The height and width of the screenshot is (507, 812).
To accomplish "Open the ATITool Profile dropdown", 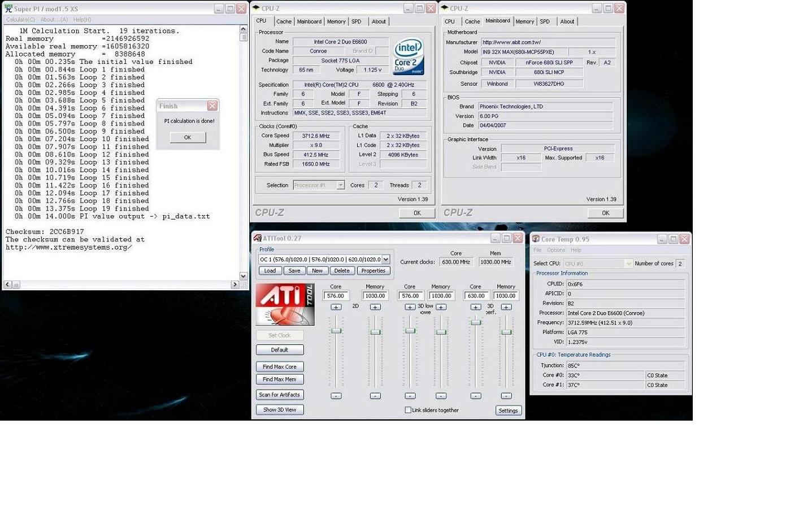I will pyautogui.click(x=386, y=260).
